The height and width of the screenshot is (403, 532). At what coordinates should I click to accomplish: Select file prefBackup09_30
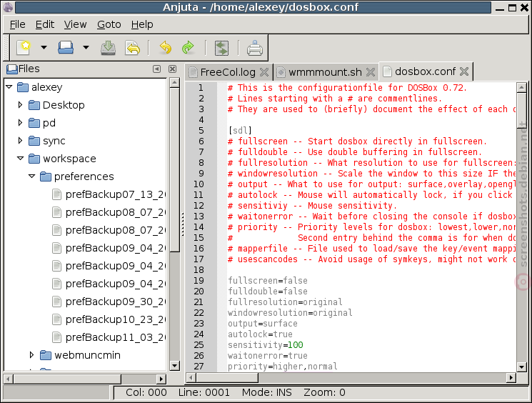[116, 302]
